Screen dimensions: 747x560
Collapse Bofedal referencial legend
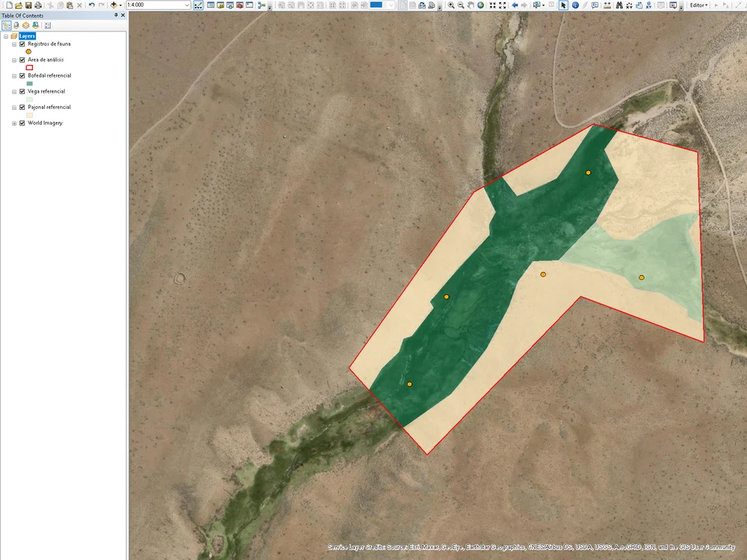(14, 75)
